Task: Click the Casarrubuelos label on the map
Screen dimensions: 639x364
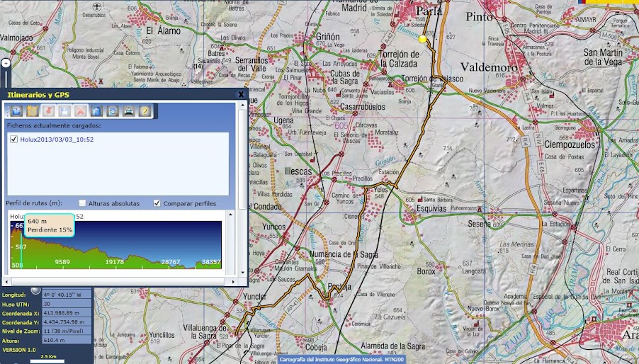Action: 362,107
